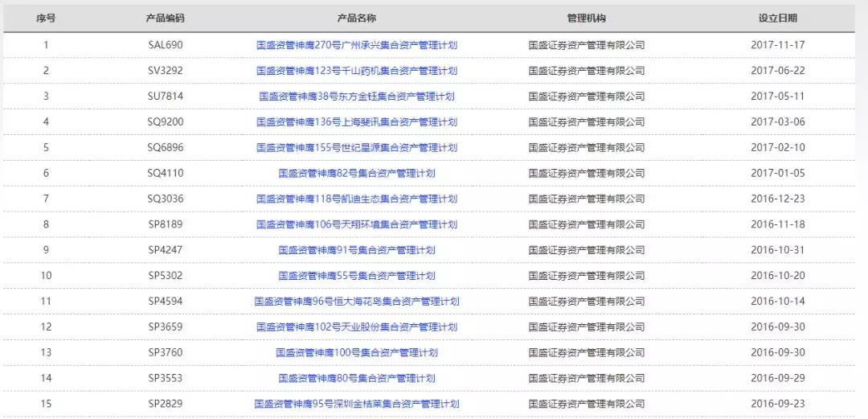Screen dimensions: 868x419
Task: Open 国盛资管神鹰100号集合资产管理计划 link
Action: (357, 352)
